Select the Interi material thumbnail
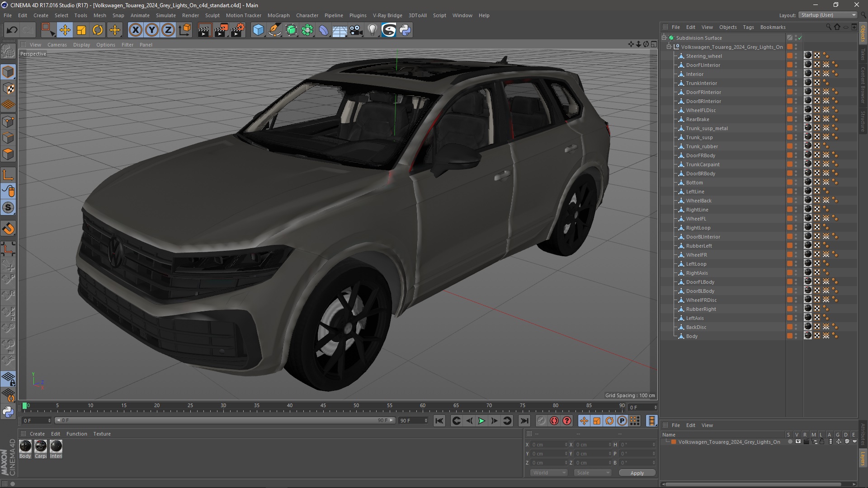Viewport: 868px width, 488px height. [x=56, y=446]
